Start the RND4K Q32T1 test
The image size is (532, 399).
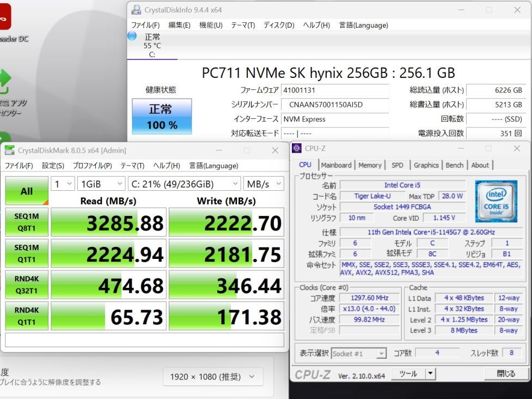(27, 286)
